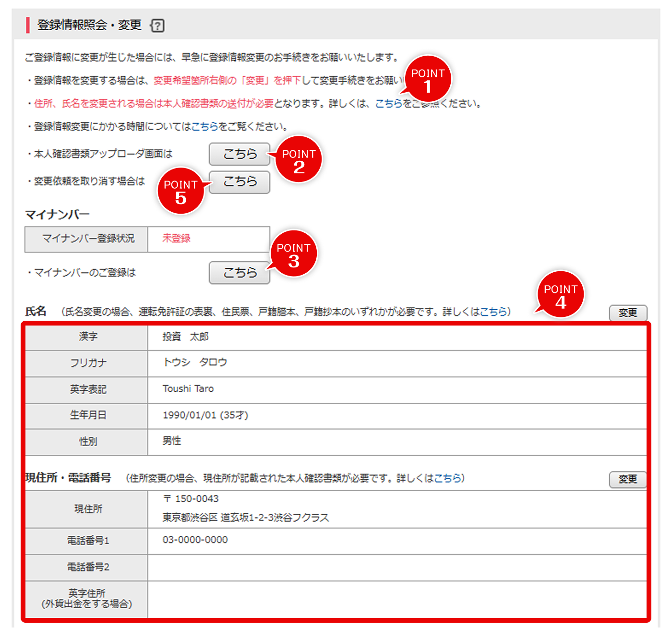Open マイナンバー registration with こちら button
Screen dimensions: 672x628
239,272
